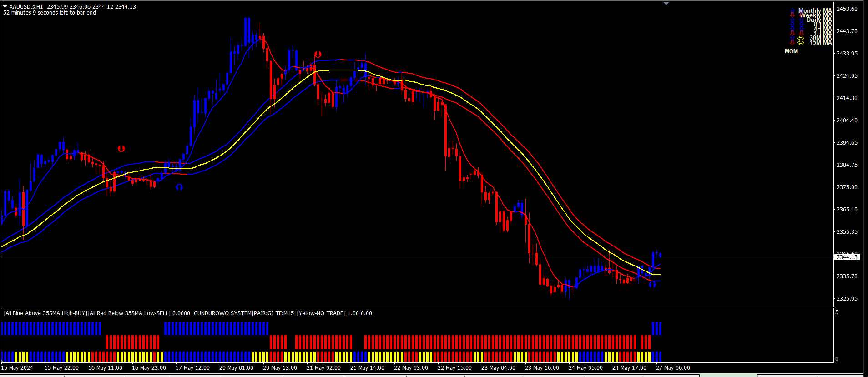The image size is (868, 377).
Task: Click the 15 May 2024 date label
Action: [17, 368]
